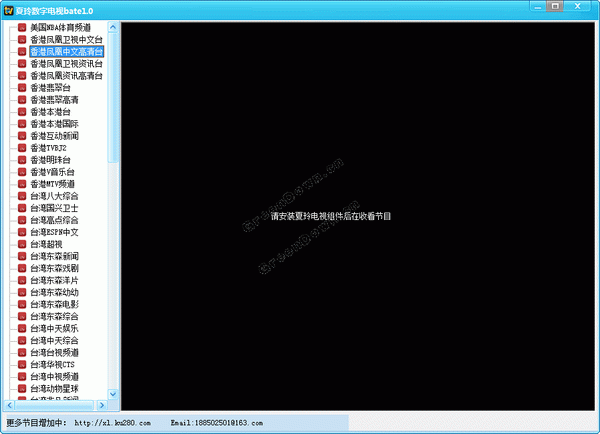Pick channel 台湾华视CTS
600x434 pixels.
(x=52, y=364)
